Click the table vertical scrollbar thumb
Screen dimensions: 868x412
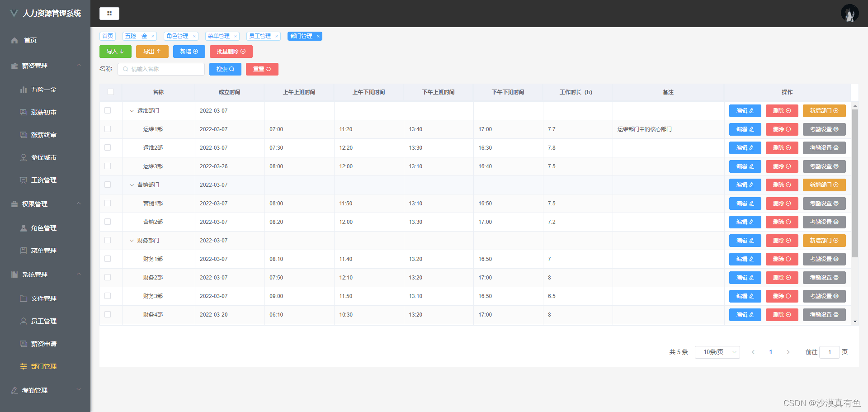(855, 183)
